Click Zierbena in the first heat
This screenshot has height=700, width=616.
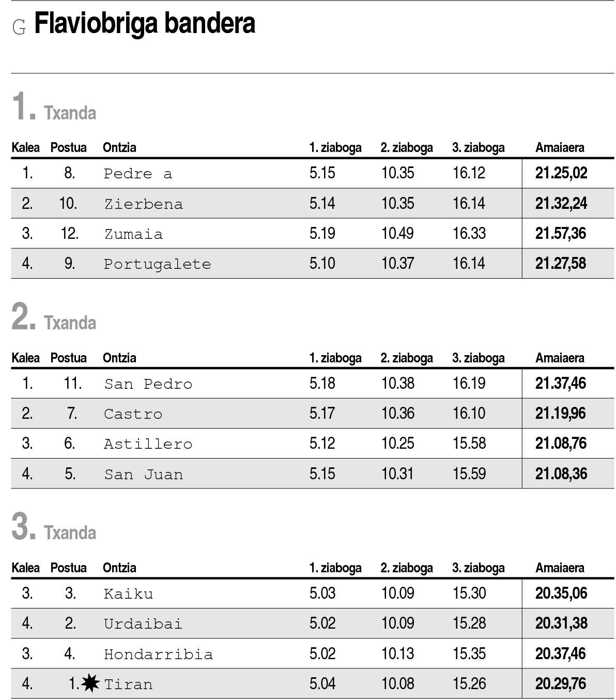(143, 204)
